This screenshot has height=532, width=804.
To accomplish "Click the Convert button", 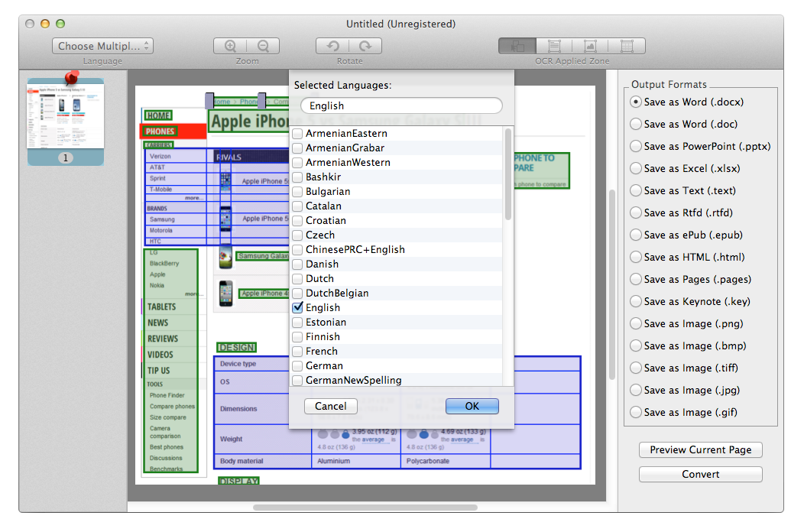I will (700, 475).
